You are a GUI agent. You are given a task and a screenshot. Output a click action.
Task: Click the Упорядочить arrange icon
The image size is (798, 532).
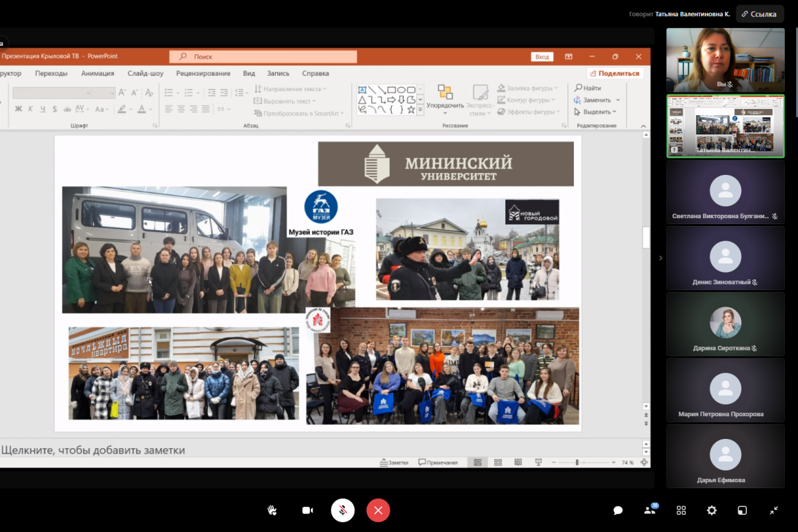pyautogui.click(x=445, y=92)
